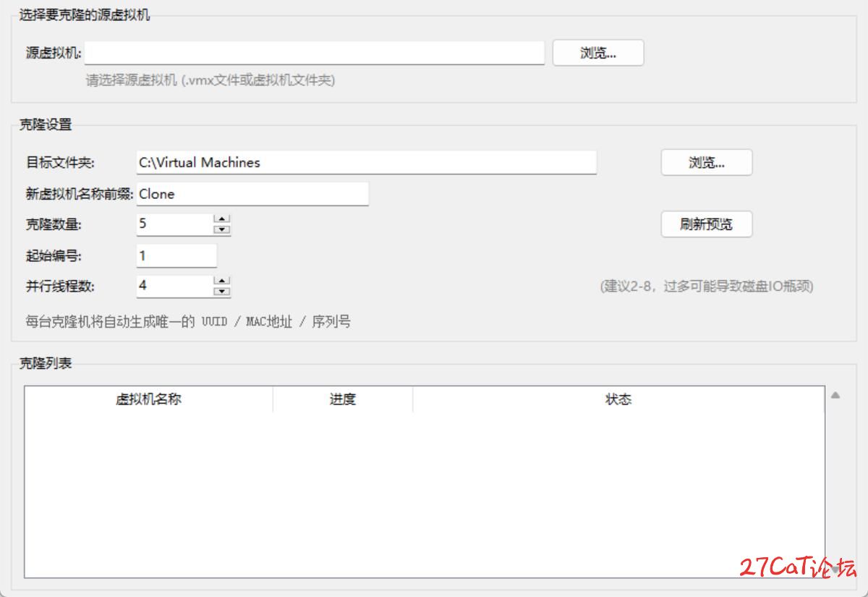
Task: Click the 进度 progress column header
Action: click(x=342, y=399)
